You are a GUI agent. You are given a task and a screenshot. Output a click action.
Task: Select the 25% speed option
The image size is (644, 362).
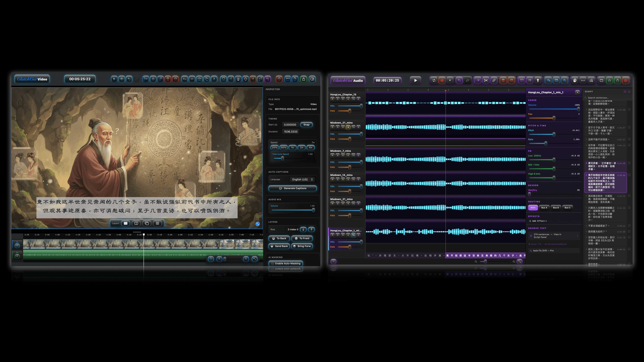(275, 148)
